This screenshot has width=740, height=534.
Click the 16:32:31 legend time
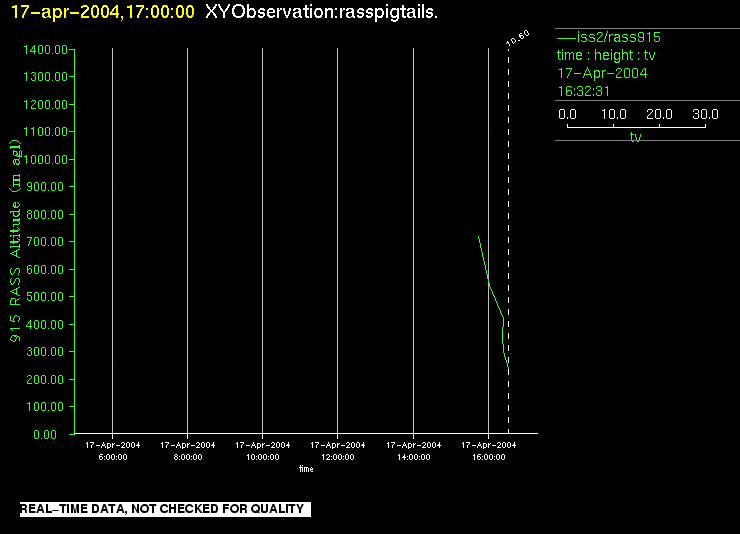point(584,91)
